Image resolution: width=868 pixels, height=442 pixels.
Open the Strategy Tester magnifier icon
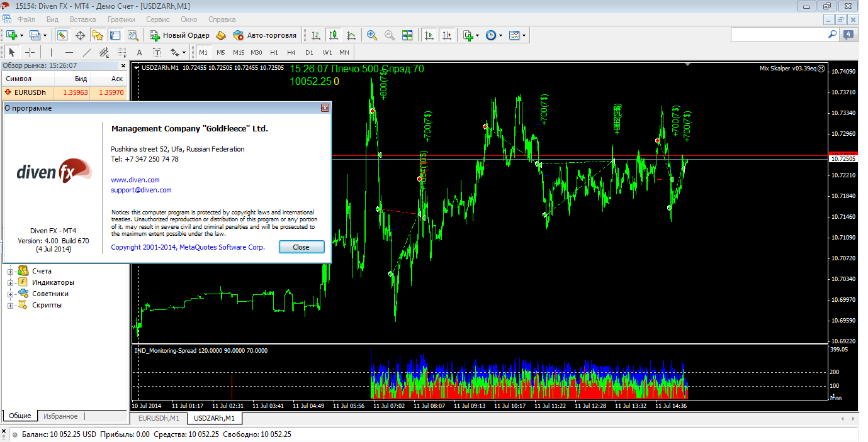(132, 35)
